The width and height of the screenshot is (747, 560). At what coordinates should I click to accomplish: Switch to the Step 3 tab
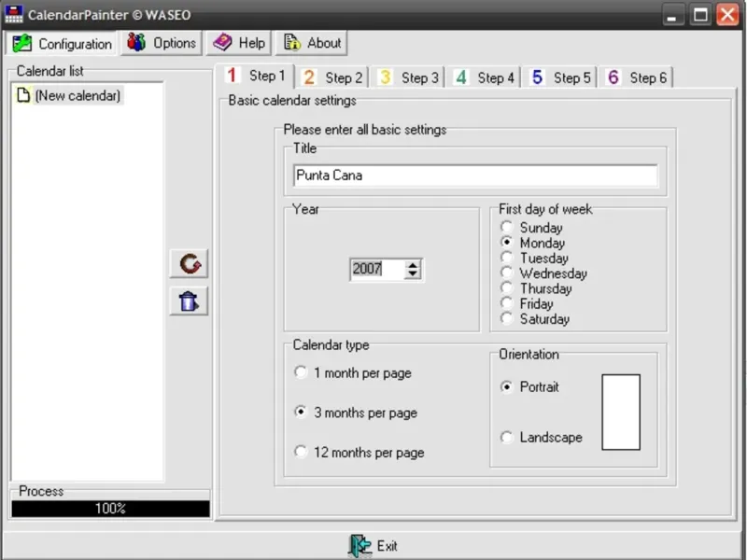click(x=408, y=77)
